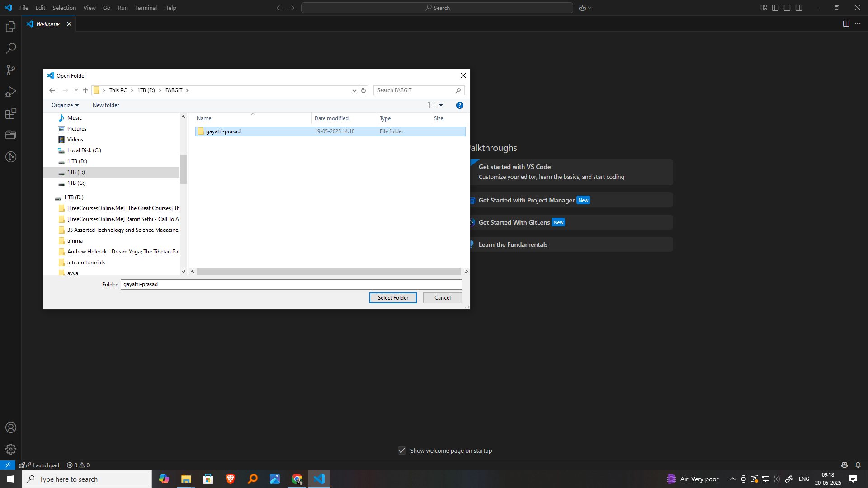Show errors and warnings in status bar

pos(78,465)
